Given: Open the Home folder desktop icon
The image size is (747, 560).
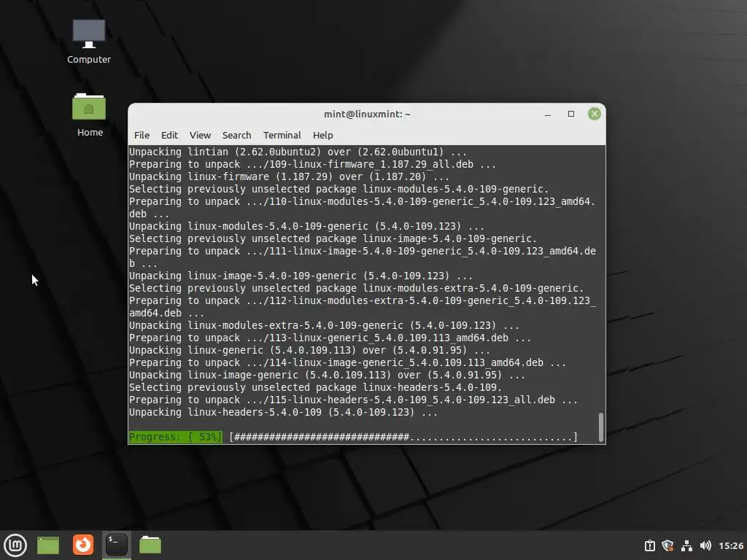Looking at the screenshot, I should click(90, 115).
